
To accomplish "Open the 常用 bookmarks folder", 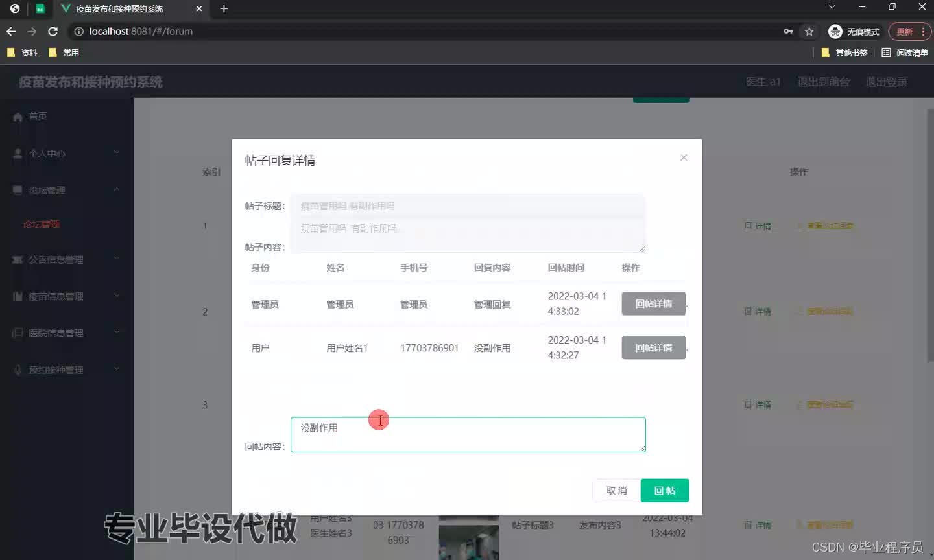I will point(64,52).
